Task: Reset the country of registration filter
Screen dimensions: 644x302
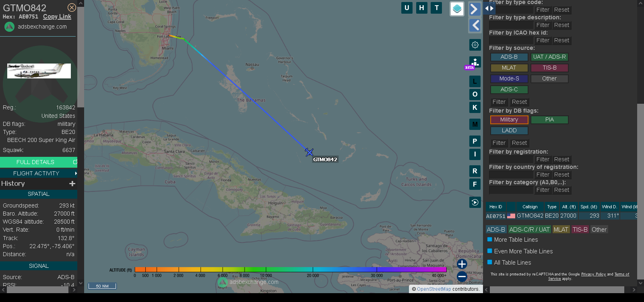Action: (x=561, y=175)
